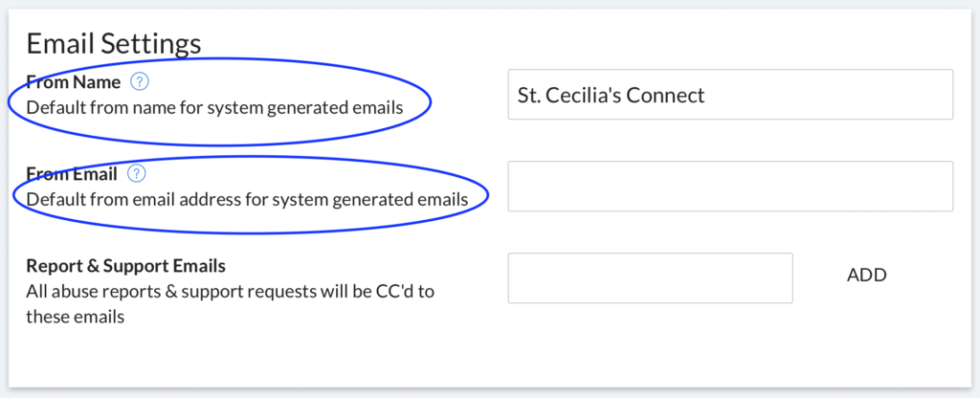Select the Report & Support Emails input box

[x=650, y=278]
